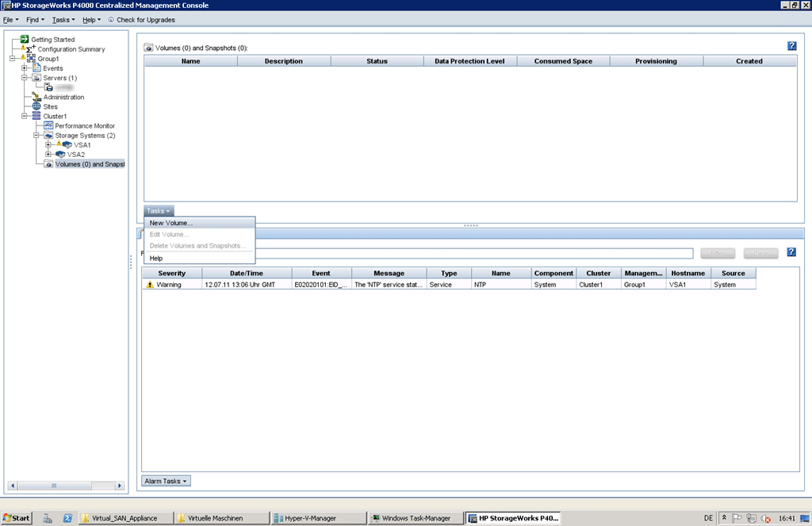The height and width of the screenshot is (526, 812).
Task: Click the VSA2 storage system icon
Action: coord(60,155)
